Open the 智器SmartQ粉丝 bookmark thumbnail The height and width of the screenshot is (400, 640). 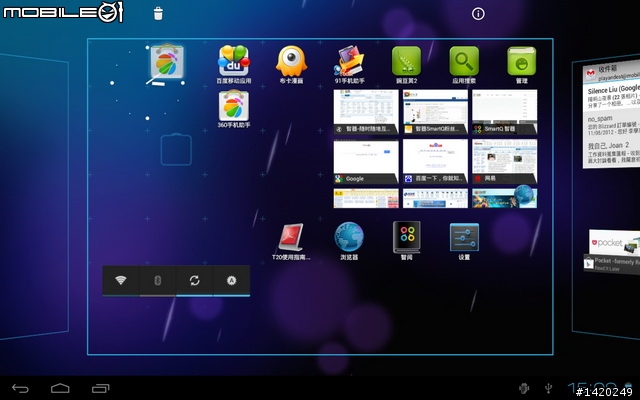tap(435, 112)
